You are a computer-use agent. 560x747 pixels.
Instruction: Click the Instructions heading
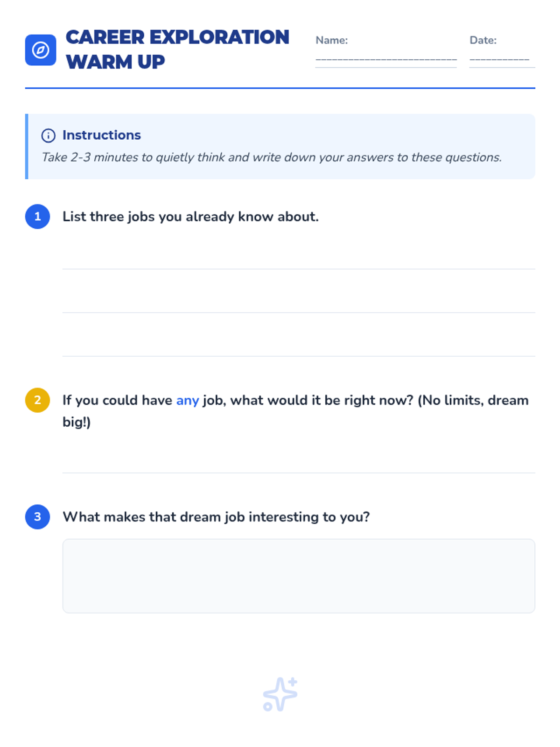click(x=102, y=135)
